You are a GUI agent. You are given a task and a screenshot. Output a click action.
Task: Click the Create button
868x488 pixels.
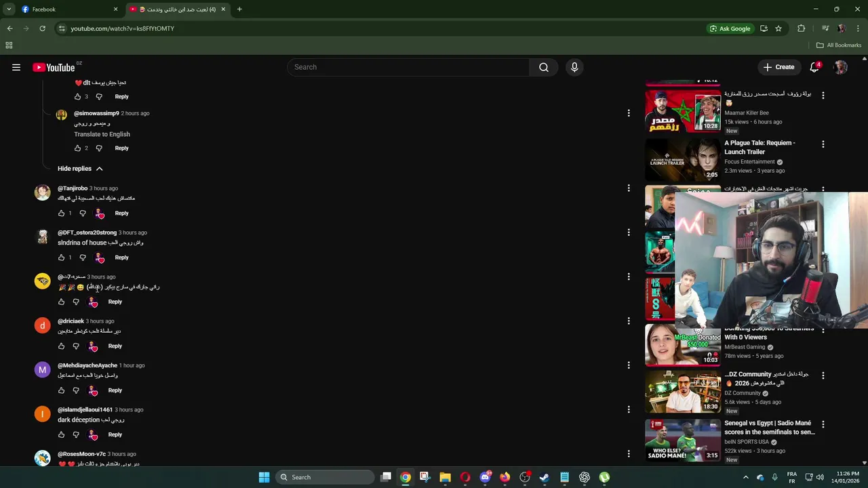click(778, 67)
